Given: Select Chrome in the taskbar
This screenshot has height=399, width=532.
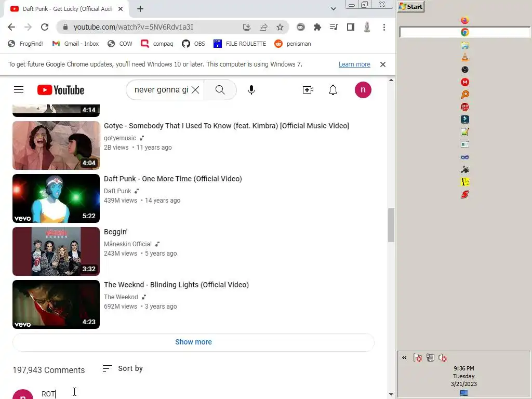Looking at the screenshot, I should (x=465, y=32).
